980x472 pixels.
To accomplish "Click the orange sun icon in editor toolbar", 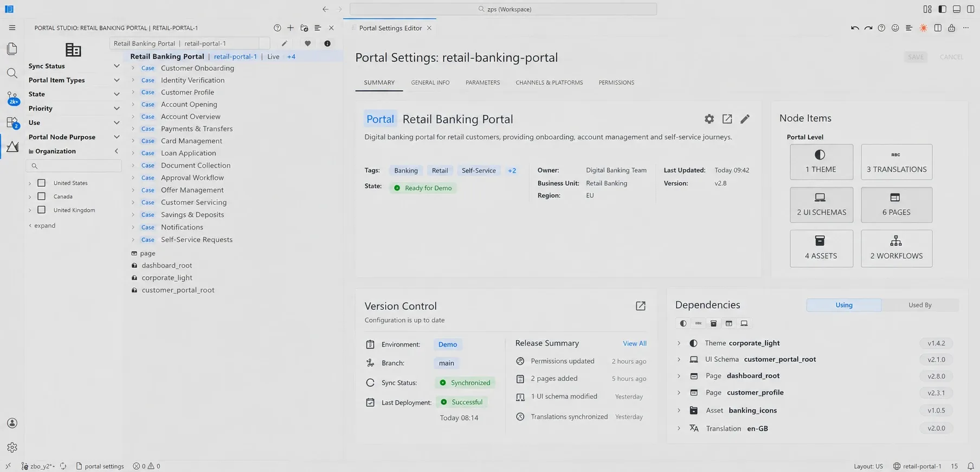I will coord(924,28).
